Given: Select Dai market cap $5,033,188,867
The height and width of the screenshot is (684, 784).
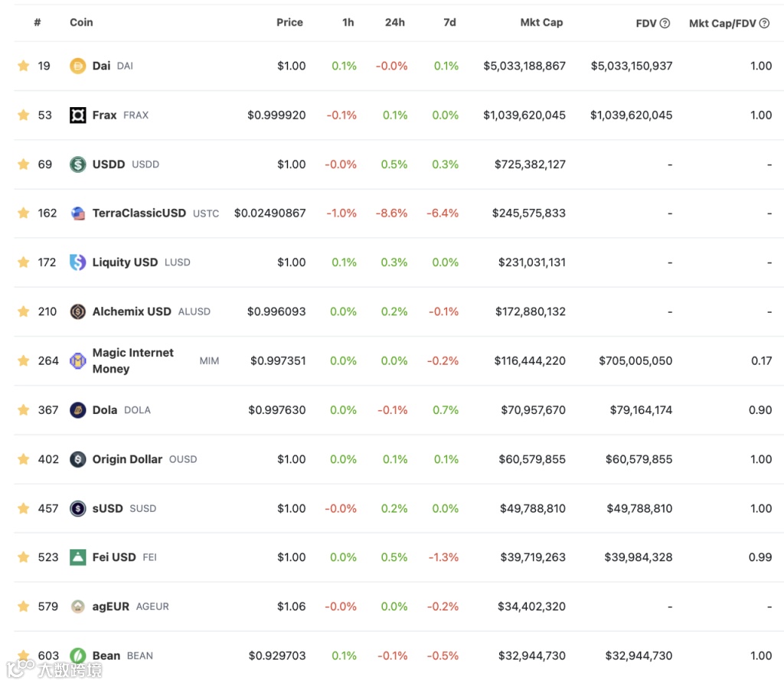Looking at the screenshot, I should (524, 66).
